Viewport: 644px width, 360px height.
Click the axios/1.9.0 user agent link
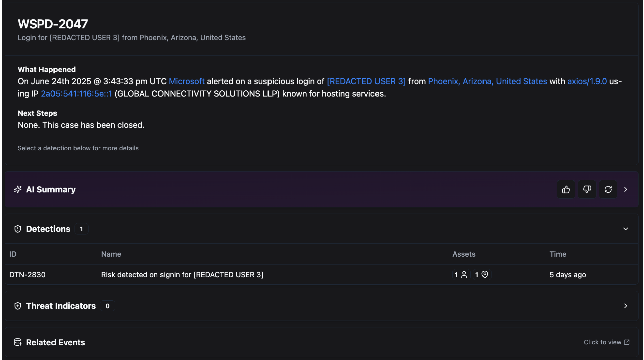586,81
